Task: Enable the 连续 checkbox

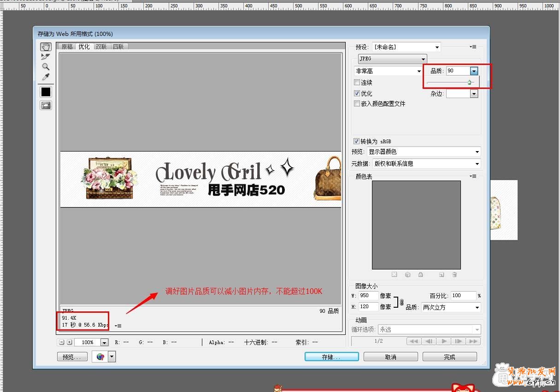Action: 357,82
